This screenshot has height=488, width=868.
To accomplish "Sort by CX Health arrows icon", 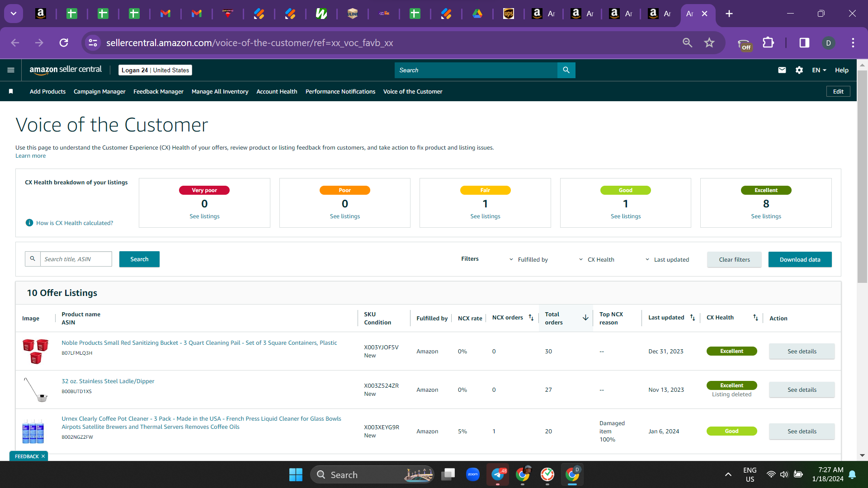I will click(755, 318).
